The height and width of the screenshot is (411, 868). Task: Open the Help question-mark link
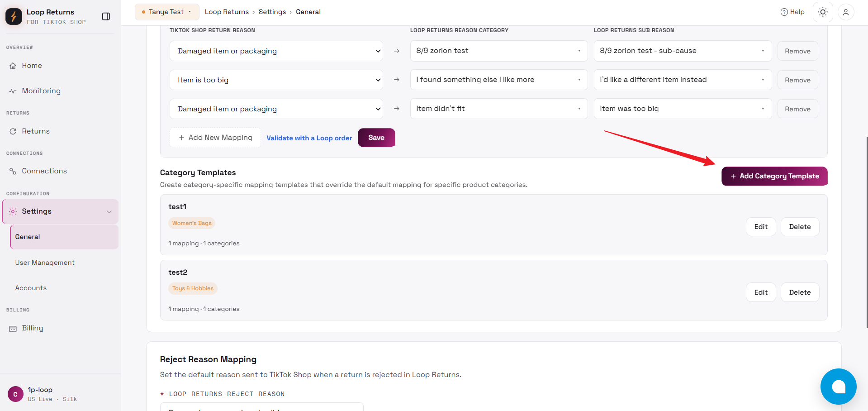(792, 12)
